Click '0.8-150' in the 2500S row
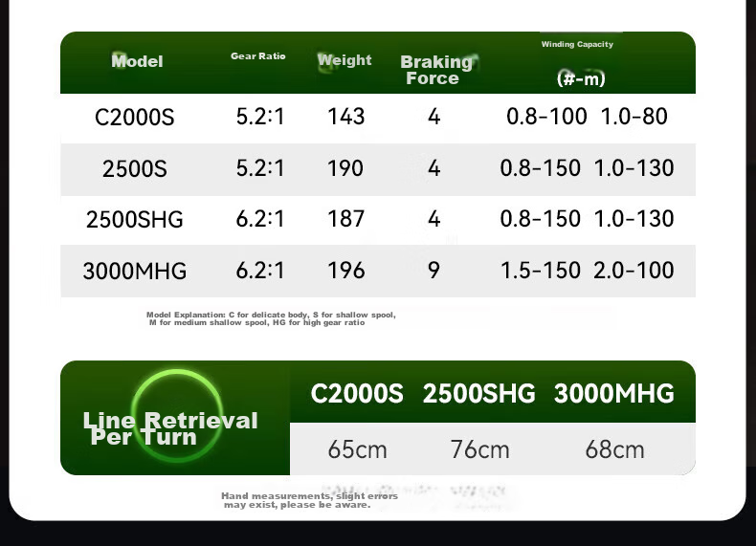The width and height of the screenshot is (756, 546). [540, 168]
